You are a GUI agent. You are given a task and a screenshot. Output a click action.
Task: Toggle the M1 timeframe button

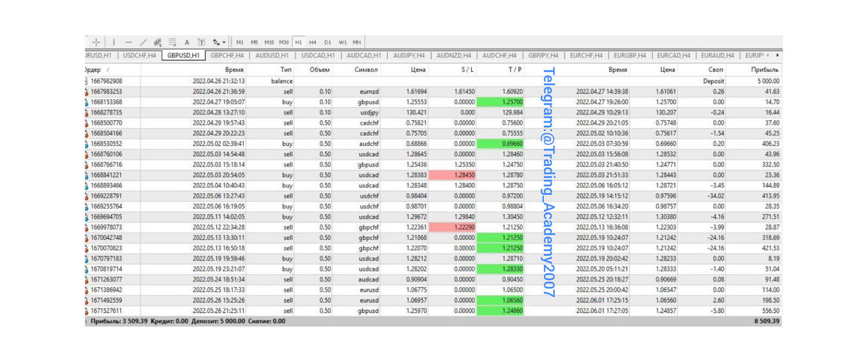(x=240, y=42)
